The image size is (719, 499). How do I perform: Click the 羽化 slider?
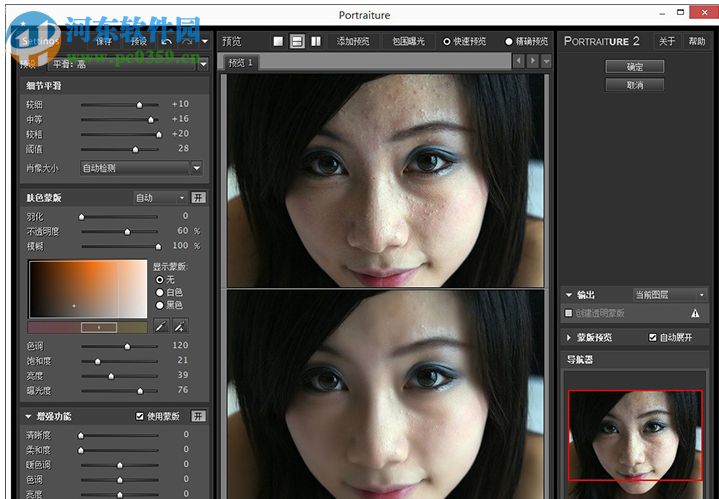(x=120, y=216)
